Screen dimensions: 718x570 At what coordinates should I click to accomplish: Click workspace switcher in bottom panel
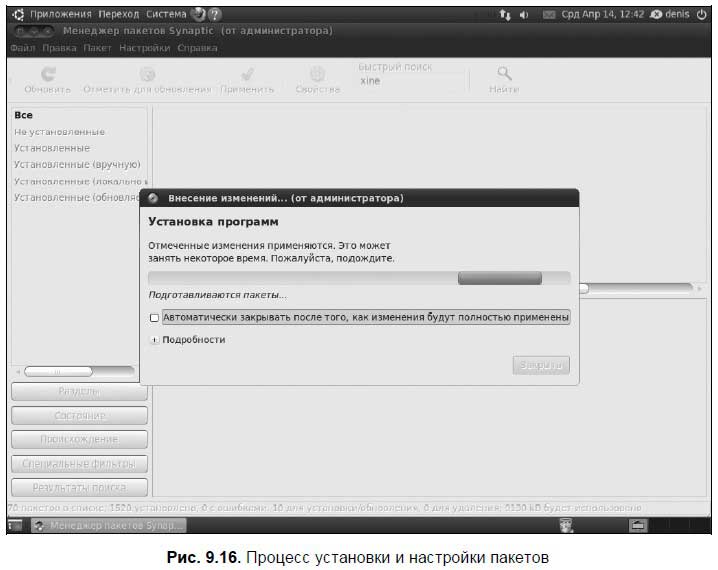(x=637, y=526)
